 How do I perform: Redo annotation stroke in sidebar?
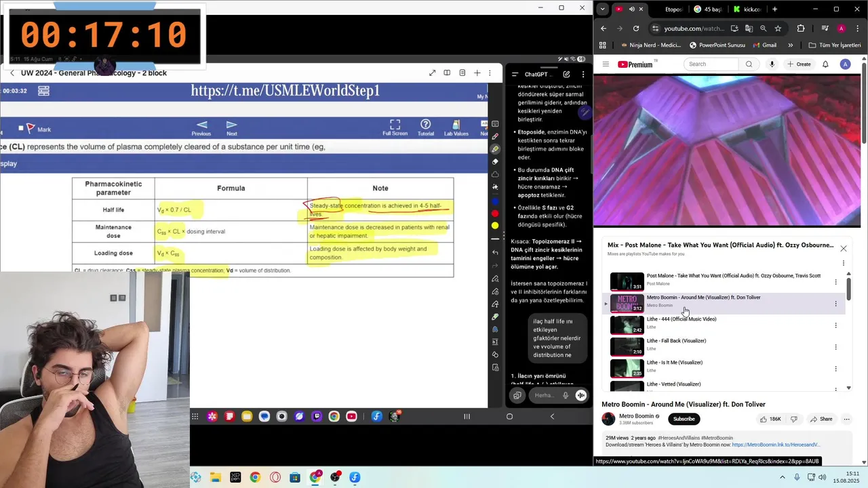coord(495,266)
